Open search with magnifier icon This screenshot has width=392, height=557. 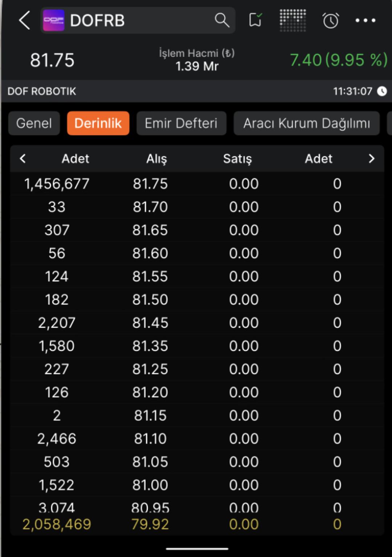tap(222, 20)
